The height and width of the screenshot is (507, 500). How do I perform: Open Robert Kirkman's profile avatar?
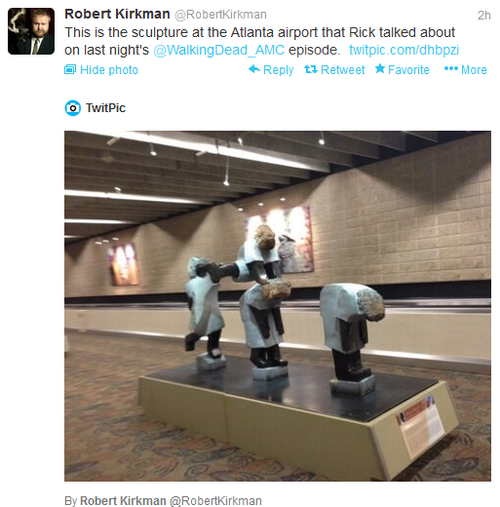pyautogui.click(x=31, y=31)
